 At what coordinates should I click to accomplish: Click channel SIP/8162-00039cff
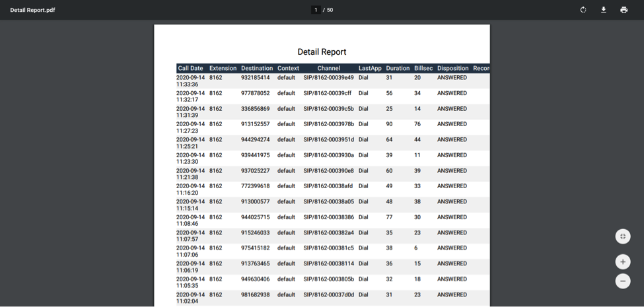(328, 93)
